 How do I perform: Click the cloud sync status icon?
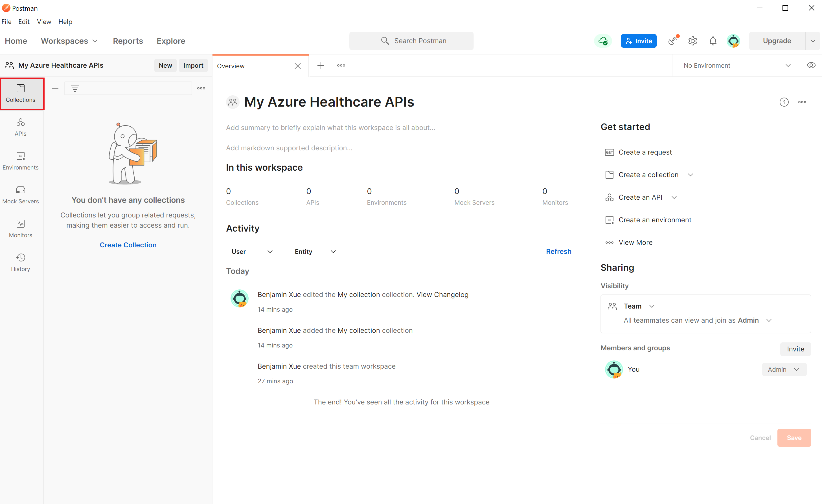(602, 41)
